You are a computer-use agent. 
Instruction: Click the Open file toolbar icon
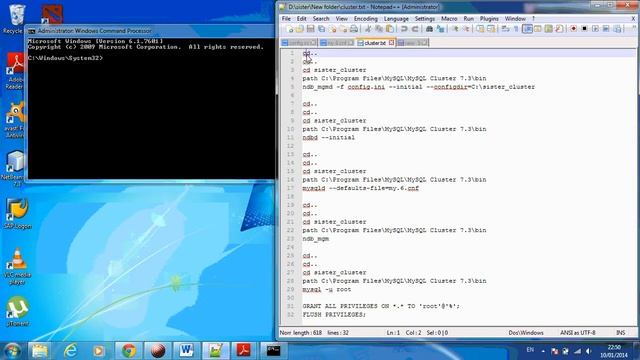[x=300, y=29]
